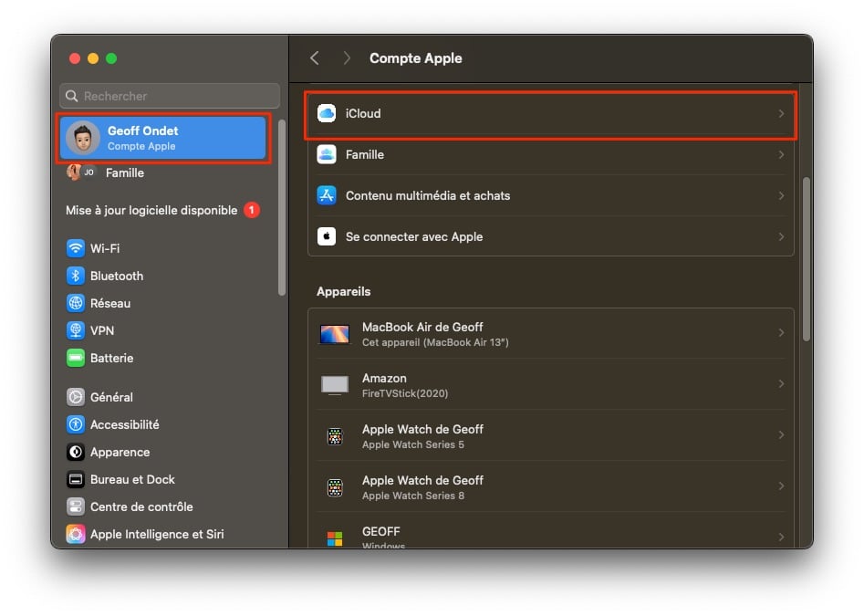The image size is (864, 616).
Task: Click the Amazon FireTVStick device icon
Action: click(x=335, y=385)
